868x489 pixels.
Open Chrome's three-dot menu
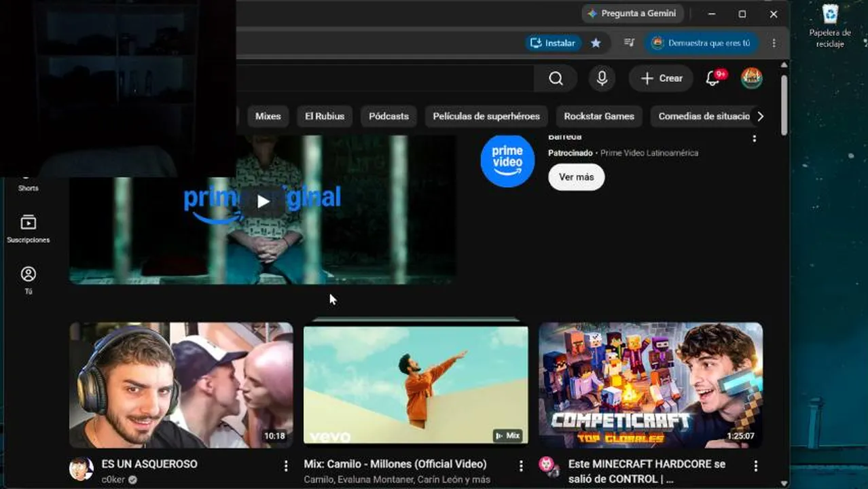774,43
